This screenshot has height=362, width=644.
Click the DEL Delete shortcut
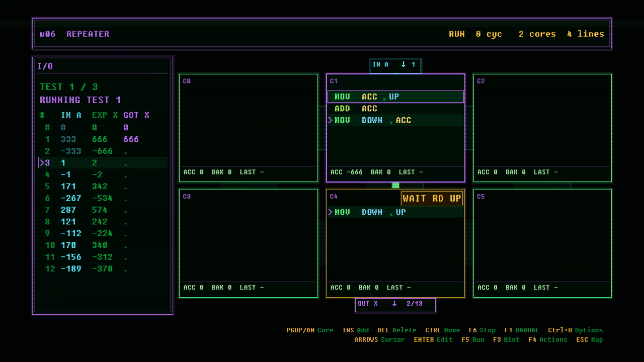[397, 330]
